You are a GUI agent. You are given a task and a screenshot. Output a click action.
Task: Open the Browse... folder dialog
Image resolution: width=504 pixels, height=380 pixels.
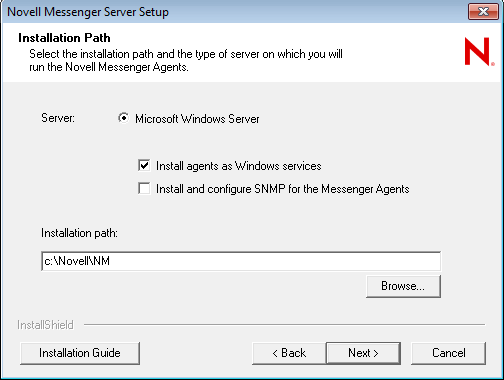coord(403,286)
